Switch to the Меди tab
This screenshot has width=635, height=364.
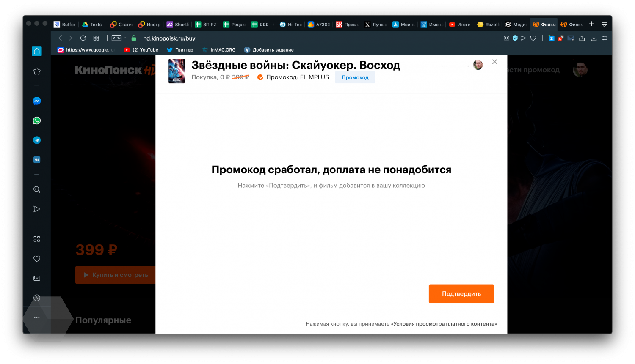(516, 25)
